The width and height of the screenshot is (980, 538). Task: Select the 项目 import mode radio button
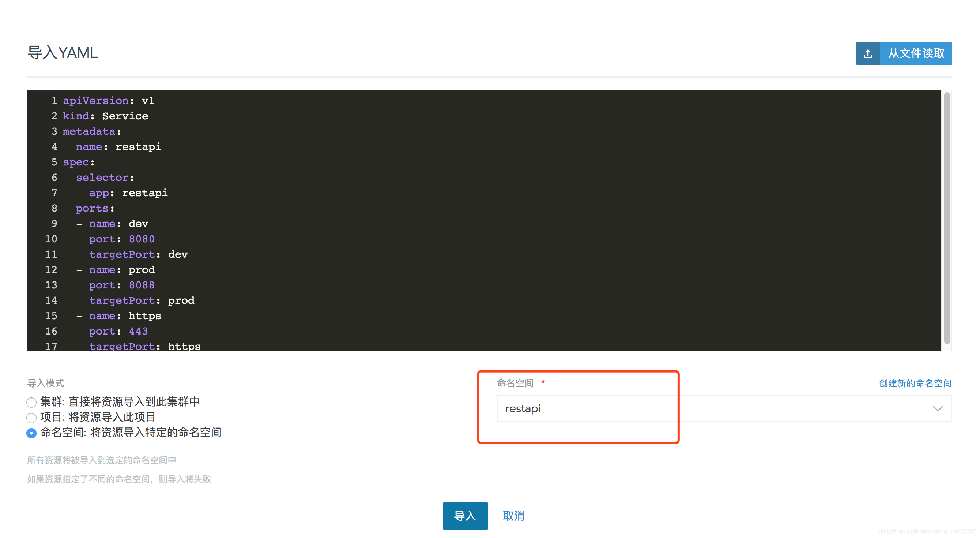point(31,418)
